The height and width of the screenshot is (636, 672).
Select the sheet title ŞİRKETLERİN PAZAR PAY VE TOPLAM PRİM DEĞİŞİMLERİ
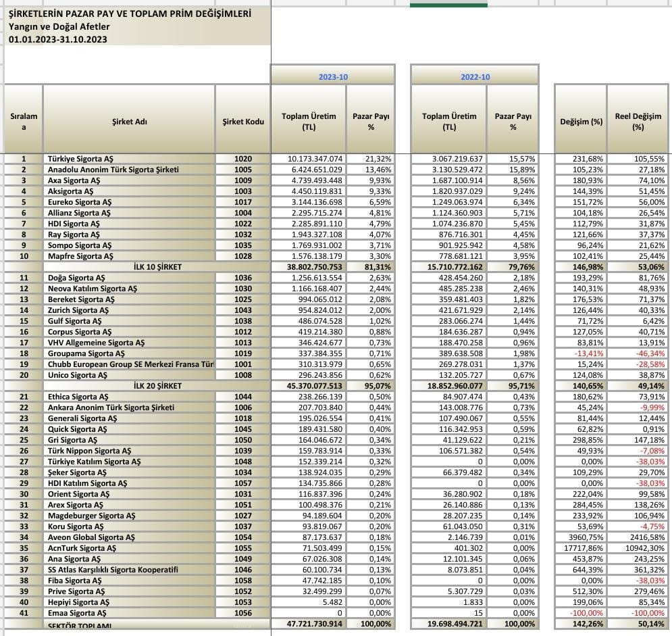point(130,14)
